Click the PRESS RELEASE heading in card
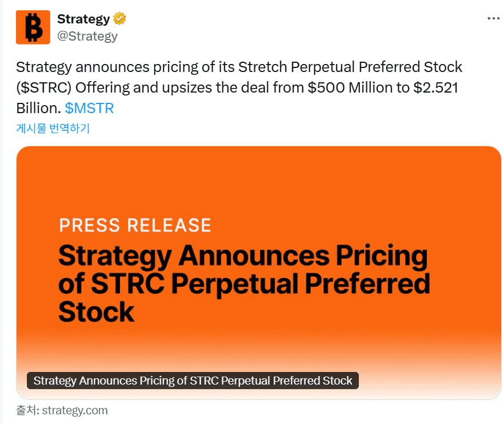 [x=135, y=225]
